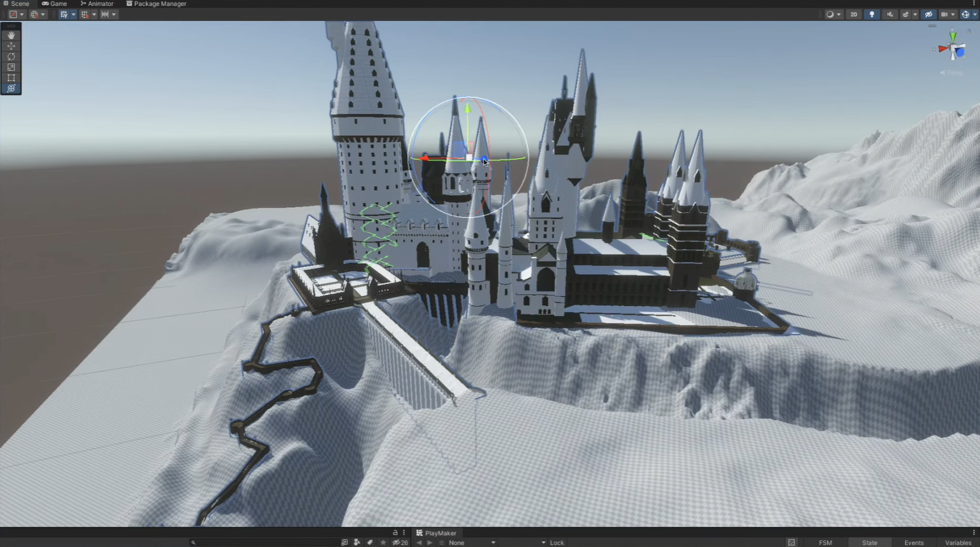
Task: Switch to the Package Manager tab
Action: pos(156,4)
